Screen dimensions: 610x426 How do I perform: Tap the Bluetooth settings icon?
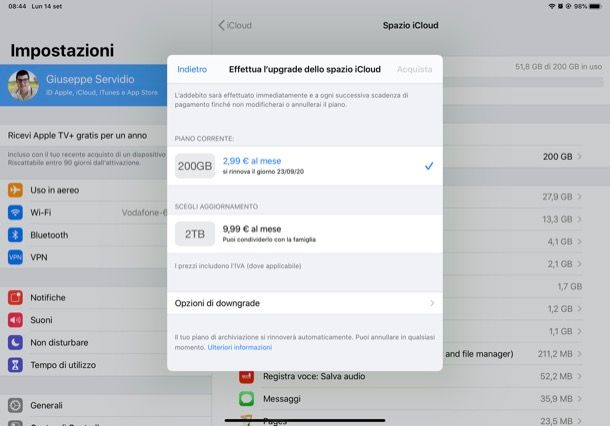click(15, 235)
